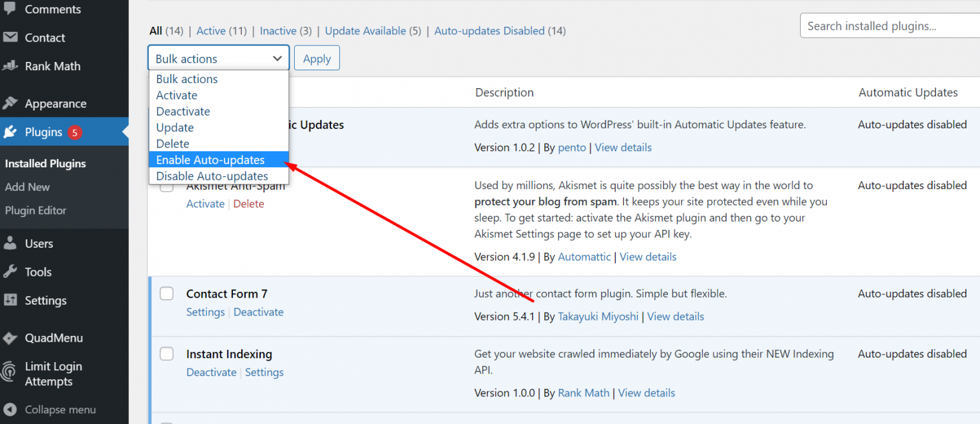
Task: Tick the Instant Indexing checkbox
Action: [167, 353]
